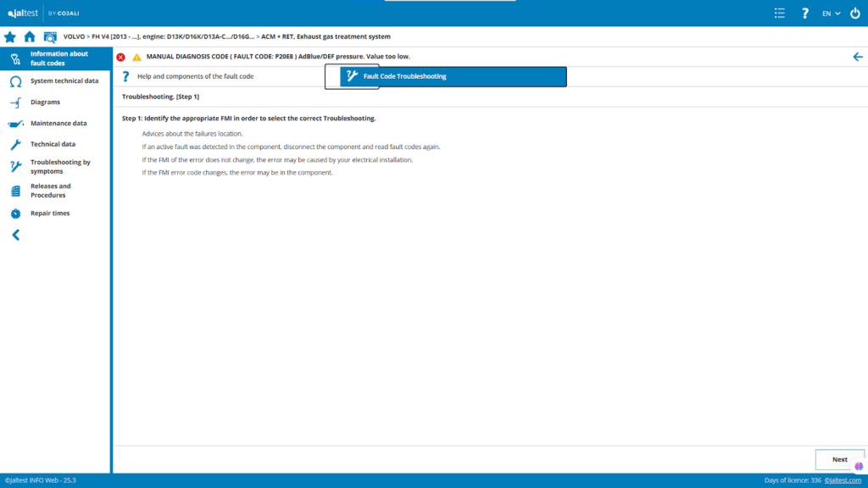The image size is (868, 488).
Task: Click the power logout icon
Action: click(x=854, y=14)
